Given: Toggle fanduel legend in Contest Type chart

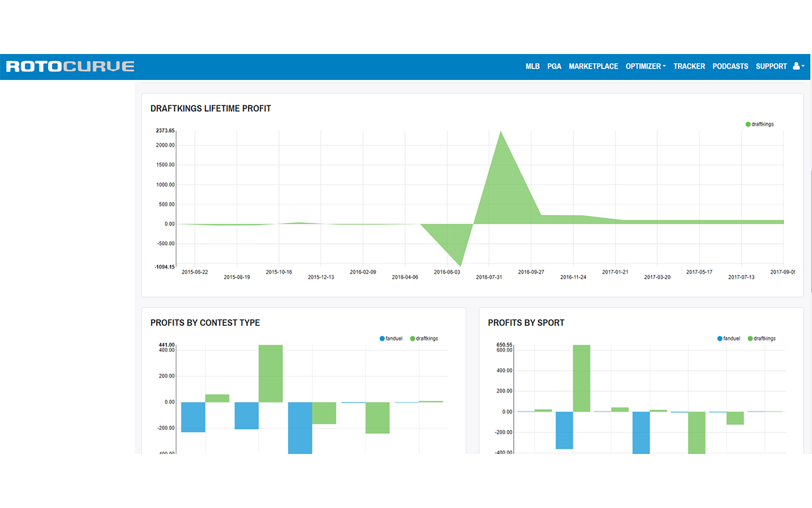Looking at the screenshot, I should (x=391, y=338).
